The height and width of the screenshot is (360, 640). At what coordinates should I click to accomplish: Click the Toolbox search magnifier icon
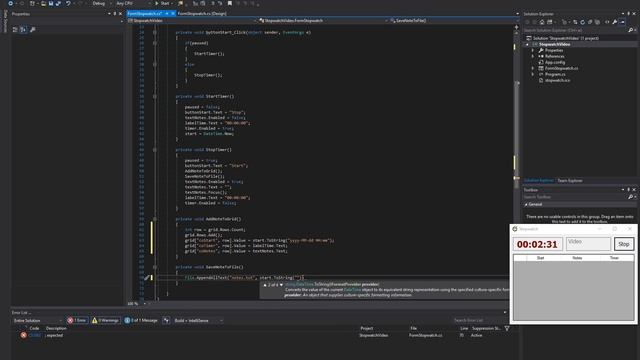tap(630, 197)
